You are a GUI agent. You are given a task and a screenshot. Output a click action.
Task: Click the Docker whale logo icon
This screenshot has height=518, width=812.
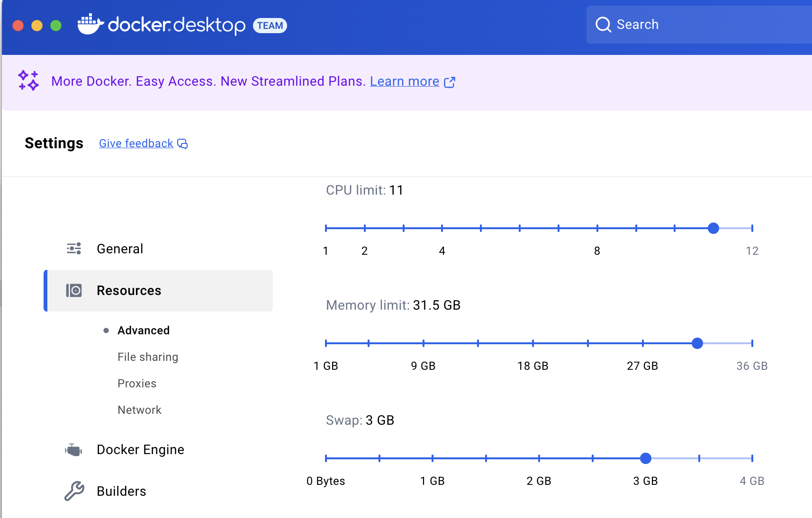(x=90, y=24)
